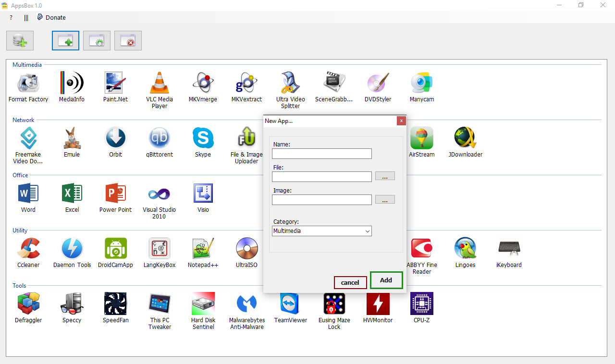Viewport: 615px width, 364px height.
Task: Launch Speccy system info
Action: coord(72,304)
